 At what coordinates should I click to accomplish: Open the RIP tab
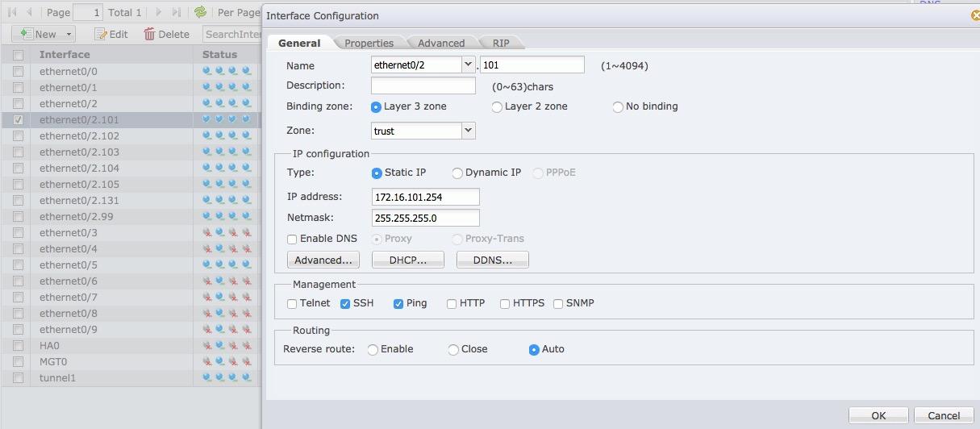pyautogui.click(x=500, y=43)
